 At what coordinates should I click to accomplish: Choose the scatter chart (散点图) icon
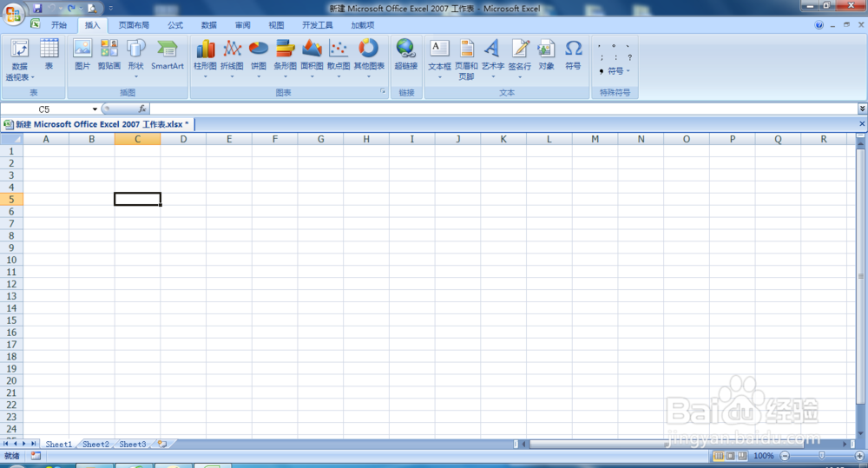coord(339,49)
